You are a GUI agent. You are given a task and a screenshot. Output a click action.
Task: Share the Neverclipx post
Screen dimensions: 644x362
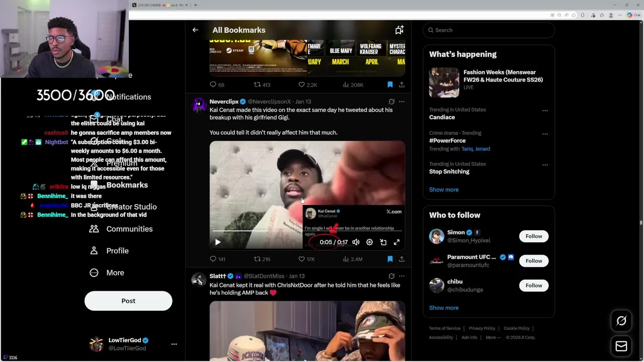pyautogui.click(x=401, y=259)
